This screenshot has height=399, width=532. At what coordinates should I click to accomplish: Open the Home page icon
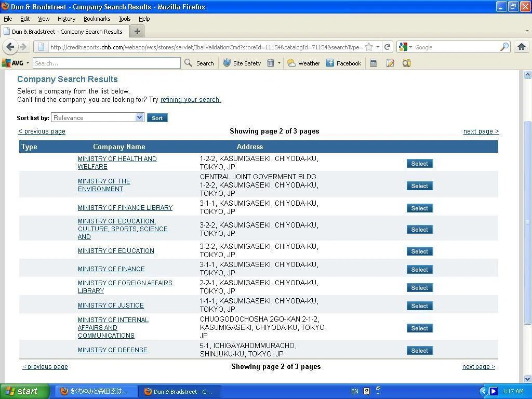[x=522, y=47]
